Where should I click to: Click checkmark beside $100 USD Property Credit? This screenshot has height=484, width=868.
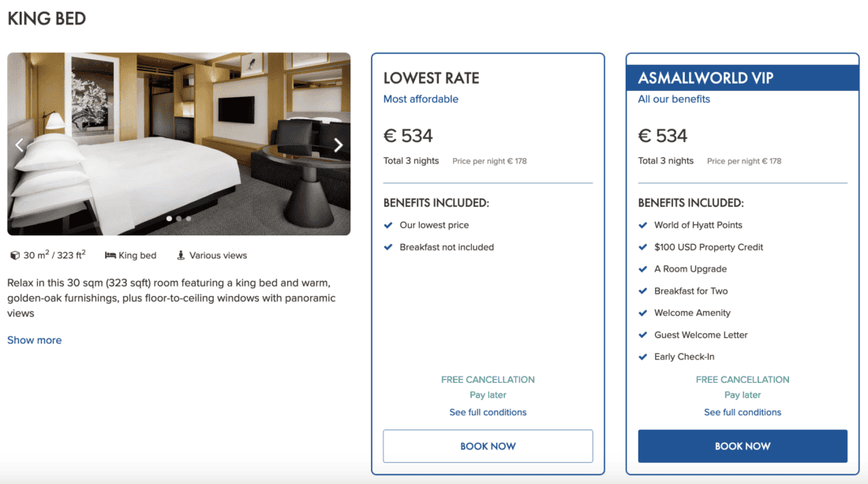643,247
